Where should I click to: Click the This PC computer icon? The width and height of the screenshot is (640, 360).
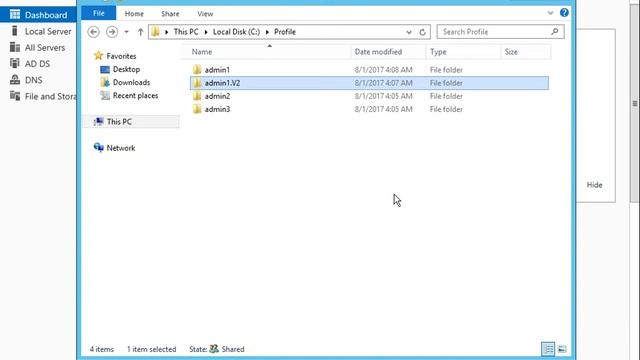(x=98, y=121)
